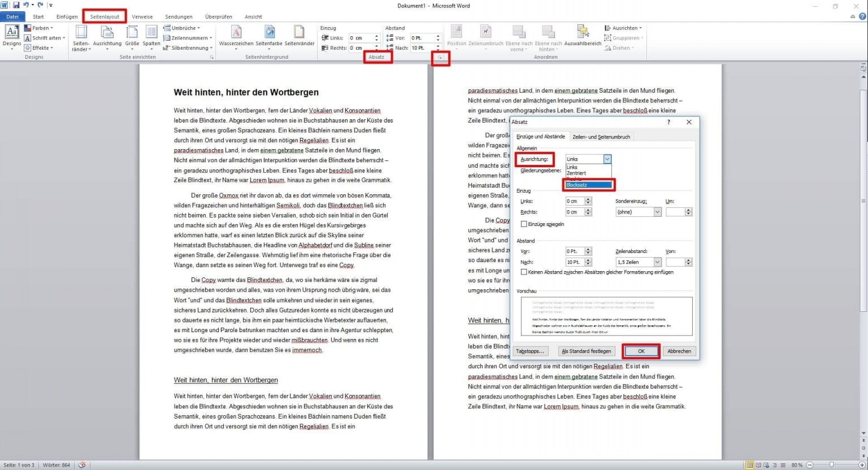Switch to the Ansicht ribbon tab
868x470 pixels.
pos(253,17)
